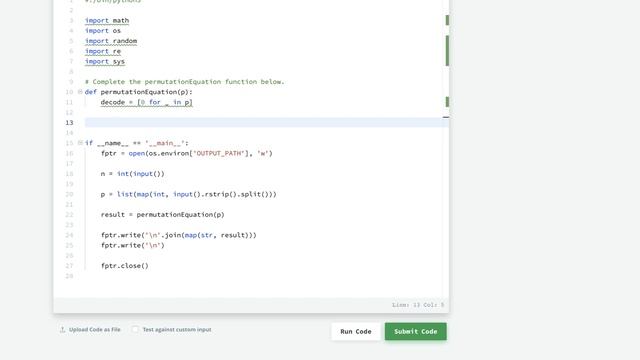Click the Run Code button
640x360 pixels.
point(356,331)
